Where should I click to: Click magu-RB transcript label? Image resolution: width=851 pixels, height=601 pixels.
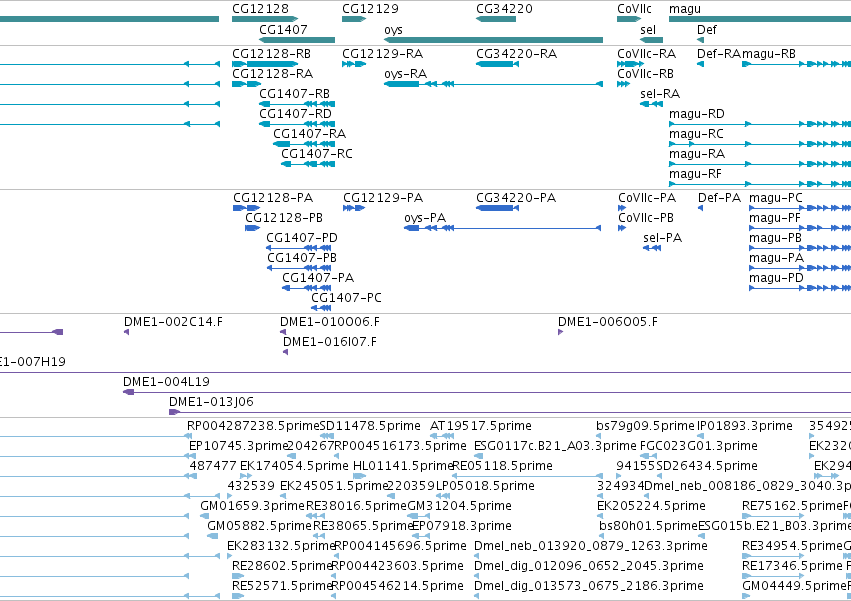[x=769, y=54]
